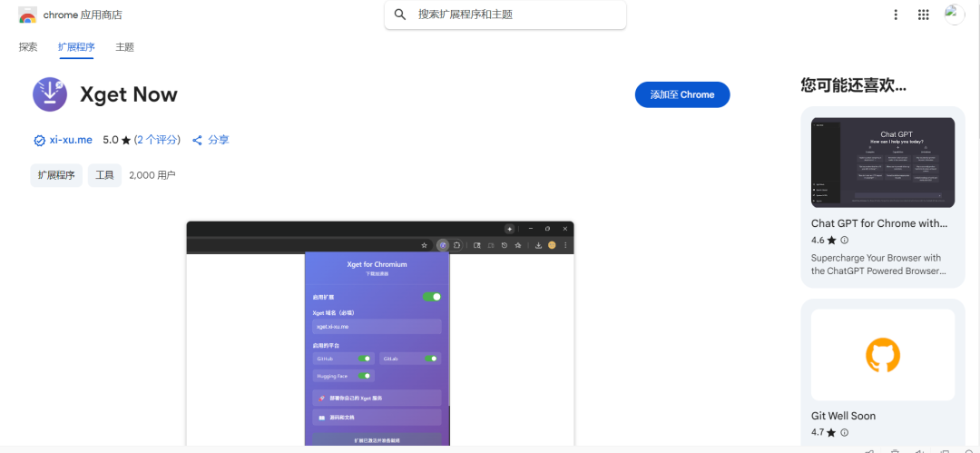Image resolution: width=980 pixels, height=453 pixels.
Task: Open the 工具 category chip
Action: click(x=104, y=175)
